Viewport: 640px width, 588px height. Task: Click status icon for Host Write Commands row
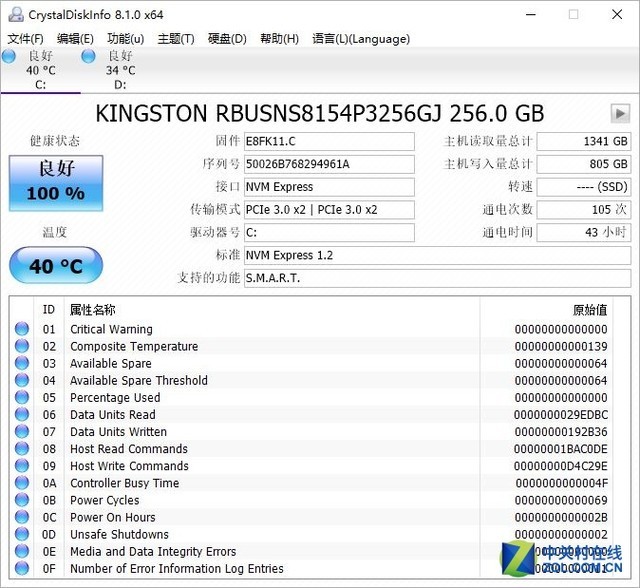[x=22, y=466]
